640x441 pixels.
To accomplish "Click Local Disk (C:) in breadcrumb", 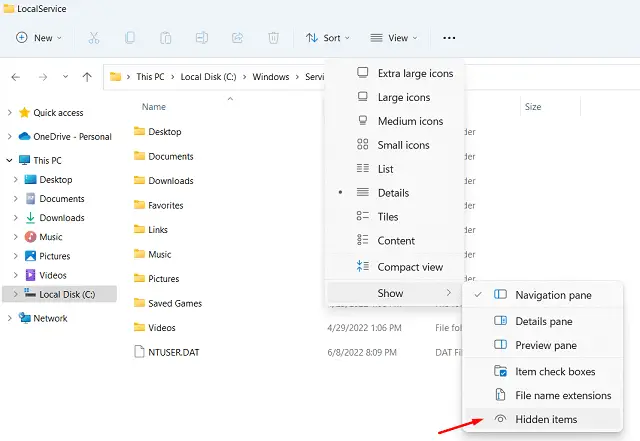I will (208, 77).
